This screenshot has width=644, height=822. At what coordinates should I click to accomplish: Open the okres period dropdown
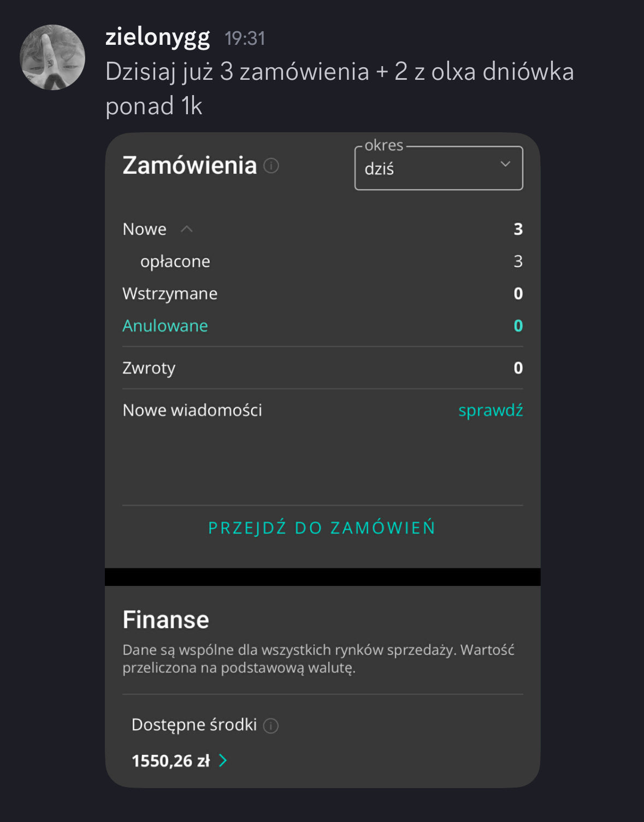(438, 168)
